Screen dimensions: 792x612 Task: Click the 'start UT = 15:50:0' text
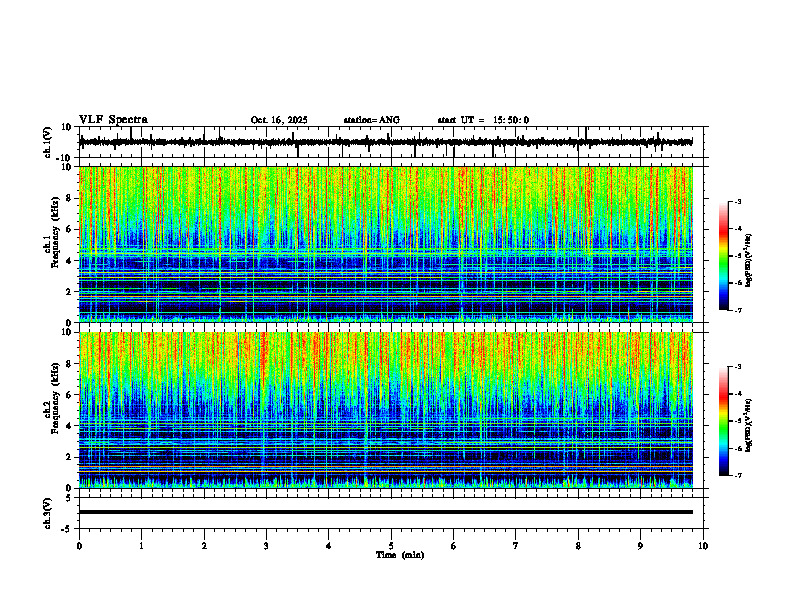tap(483, 120)
